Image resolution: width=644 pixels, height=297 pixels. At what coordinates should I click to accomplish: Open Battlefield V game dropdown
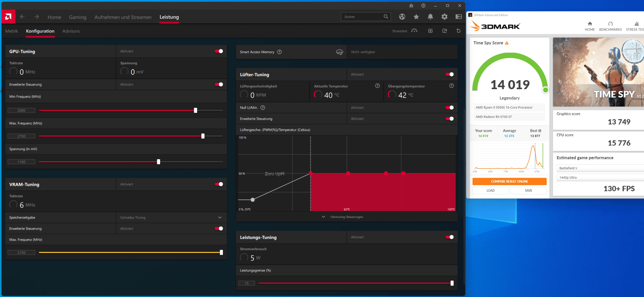click(x=600, y=168)
